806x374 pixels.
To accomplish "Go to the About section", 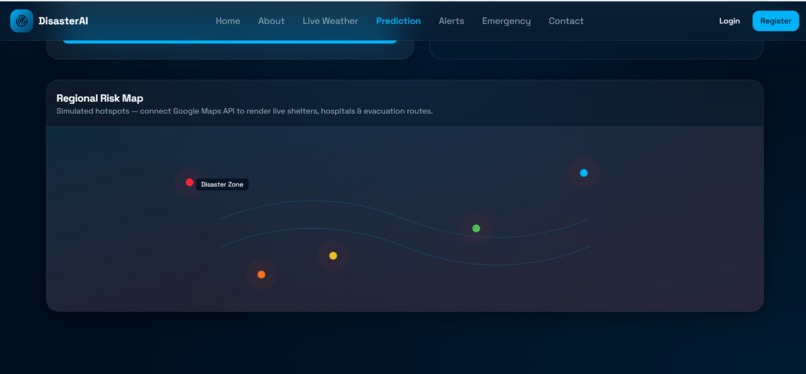I will tap(271, 21).
